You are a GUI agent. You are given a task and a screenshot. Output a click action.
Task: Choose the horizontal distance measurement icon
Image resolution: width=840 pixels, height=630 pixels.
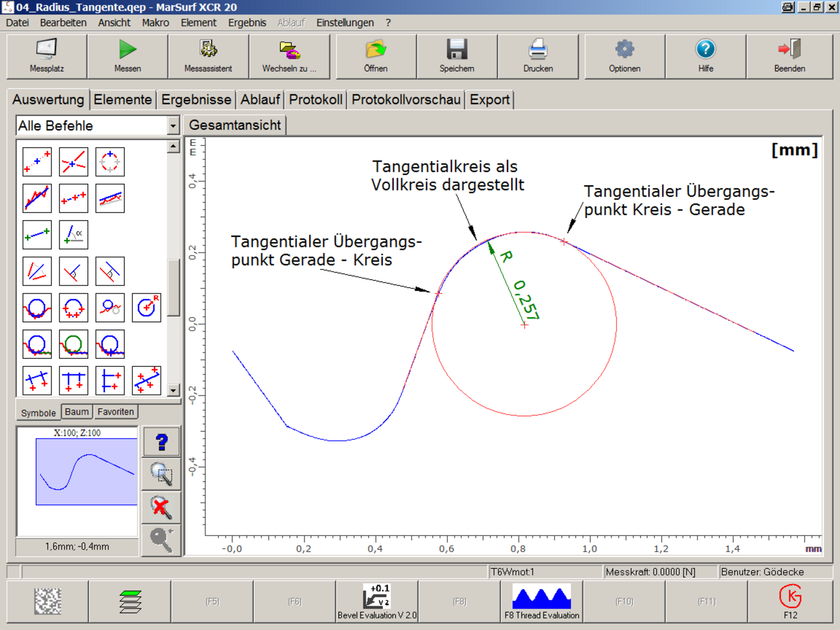73,380
